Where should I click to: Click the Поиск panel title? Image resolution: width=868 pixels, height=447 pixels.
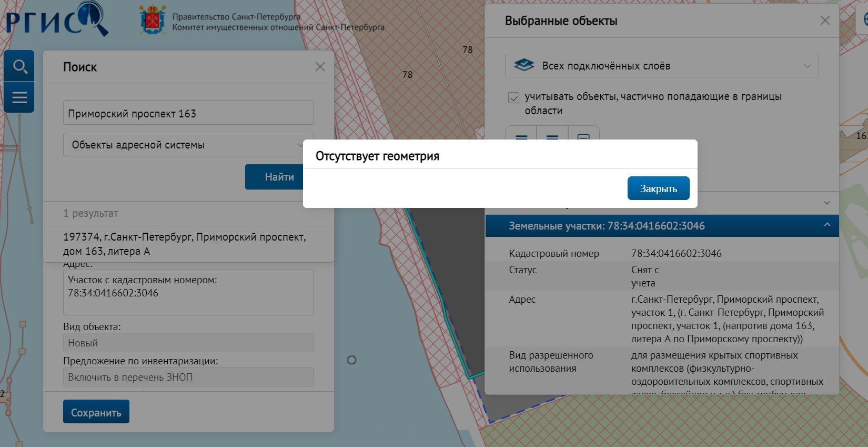pyautogui.click(x=80, y=67)
